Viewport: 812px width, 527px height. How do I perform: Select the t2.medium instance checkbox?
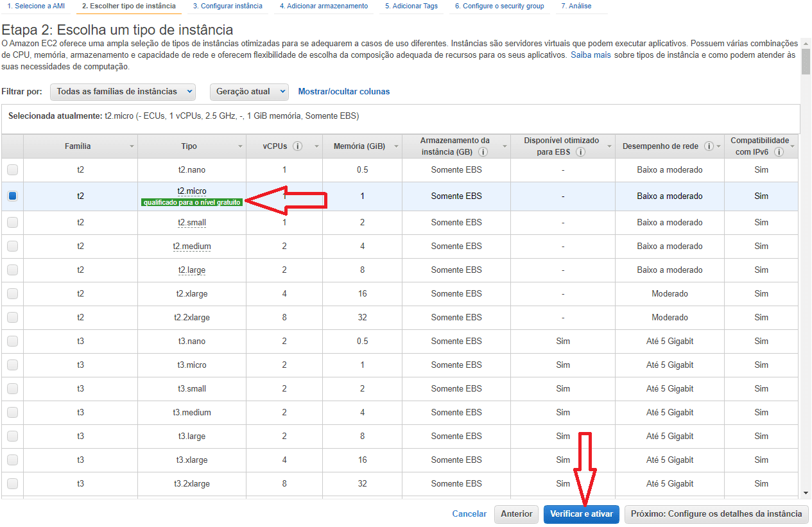12,246
